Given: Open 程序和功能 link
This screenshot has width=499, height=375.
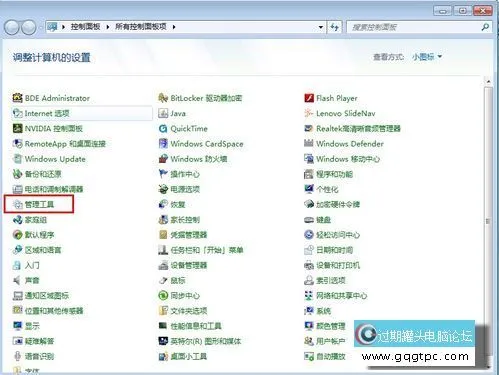Looking at the screenshot, I should pos(334,174).
